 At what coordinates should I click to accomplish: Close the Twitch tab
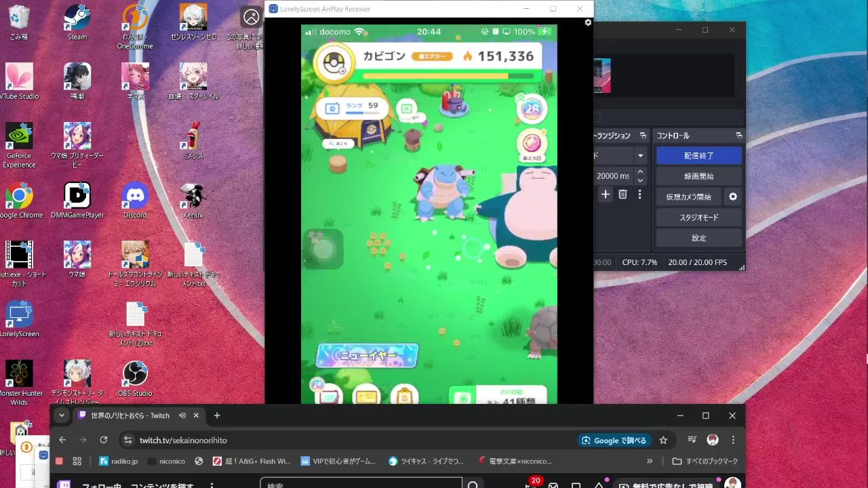[x=196, y=415]
